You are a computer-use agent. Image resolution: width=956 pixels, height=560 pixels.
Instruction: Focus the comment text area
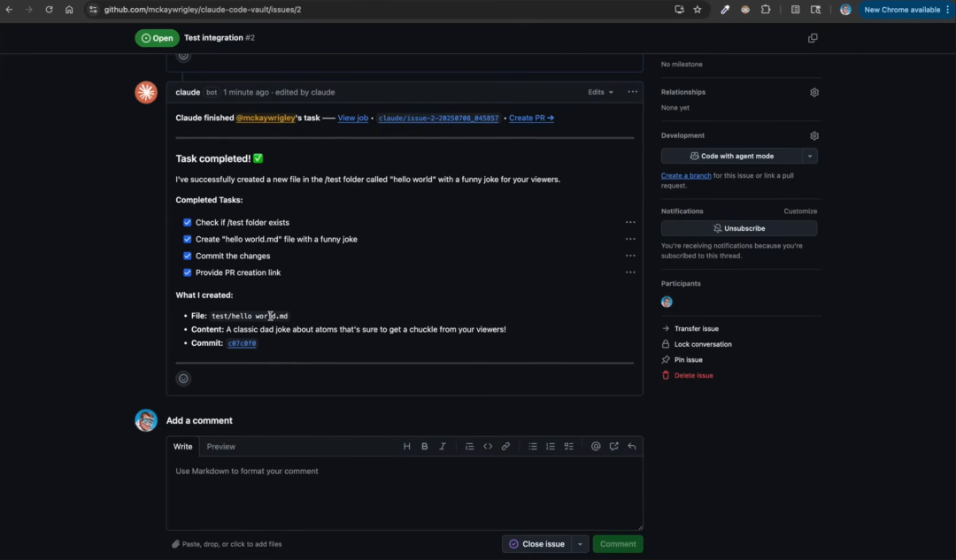click(405, 494)
